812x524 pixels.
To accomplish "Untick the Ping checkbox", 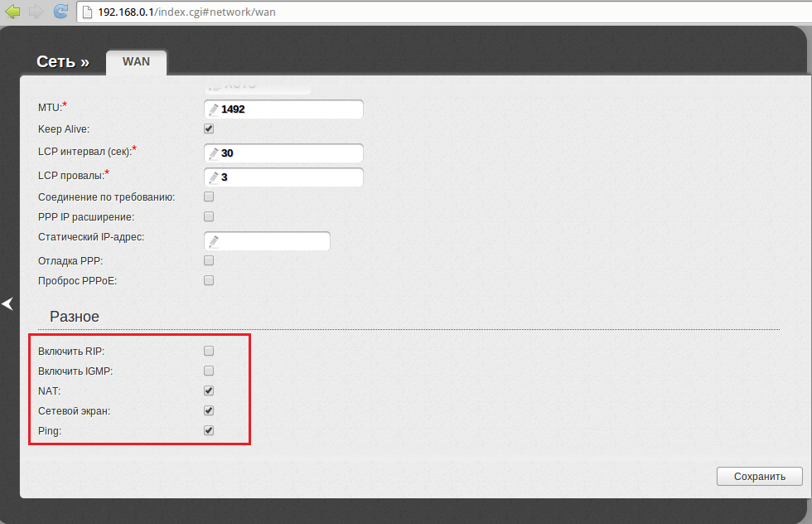I will (x=209, y=430).
